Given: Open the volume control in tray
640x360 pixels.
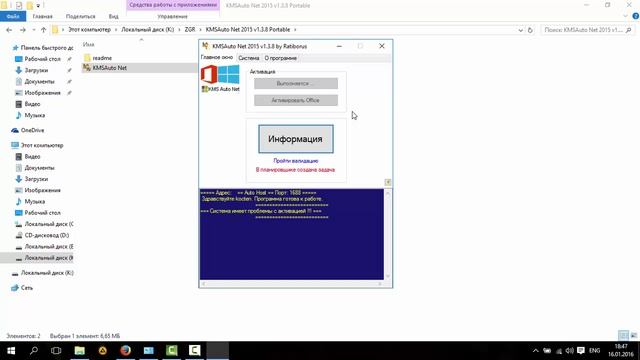Looking at the screenshot, I should point(570,351).
